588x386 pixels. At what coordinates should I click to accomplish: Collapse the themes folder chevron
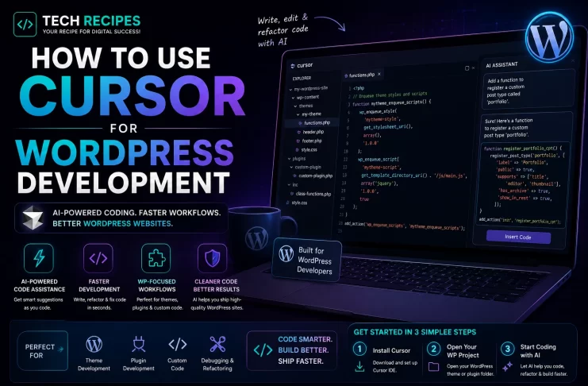[x=295, y=106]
